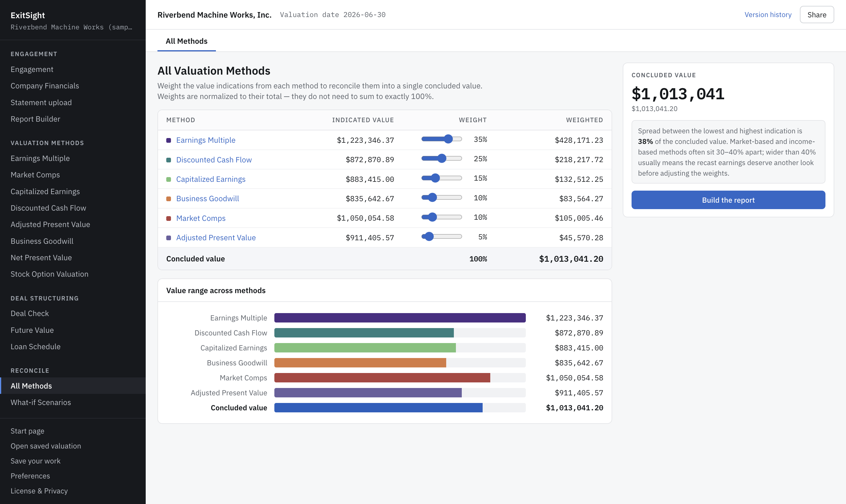Open Company Financials in sidebar
The image size is (846, 504).
pos(73,86)
